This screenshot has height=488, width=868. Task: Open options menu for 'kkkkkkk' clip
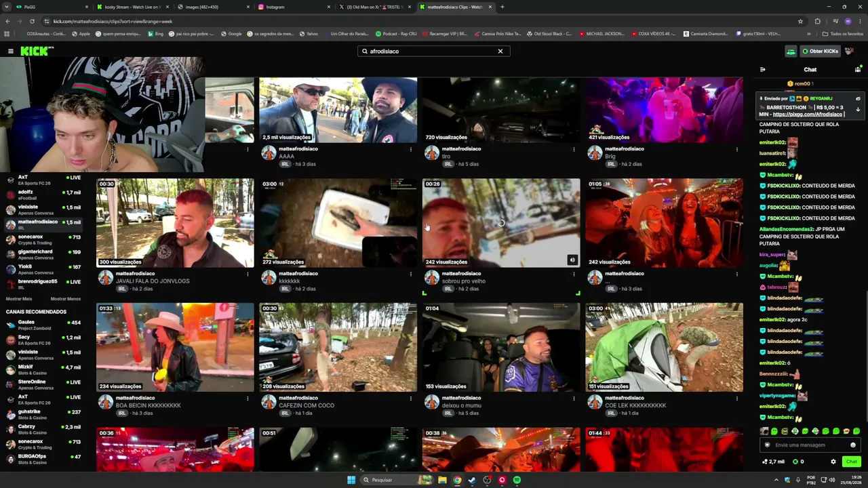(x=410, y=274)
